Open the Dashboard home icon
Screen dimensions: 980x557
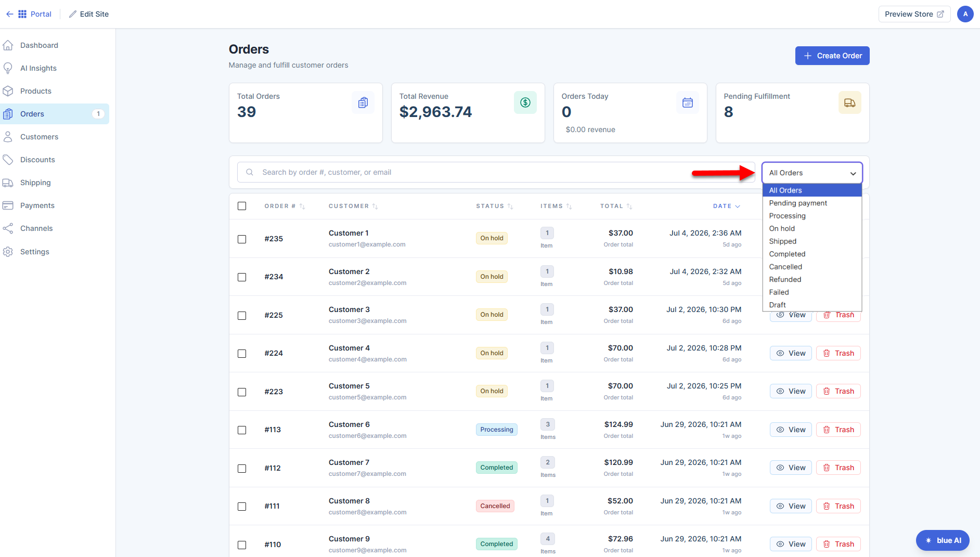coord(8,45)
